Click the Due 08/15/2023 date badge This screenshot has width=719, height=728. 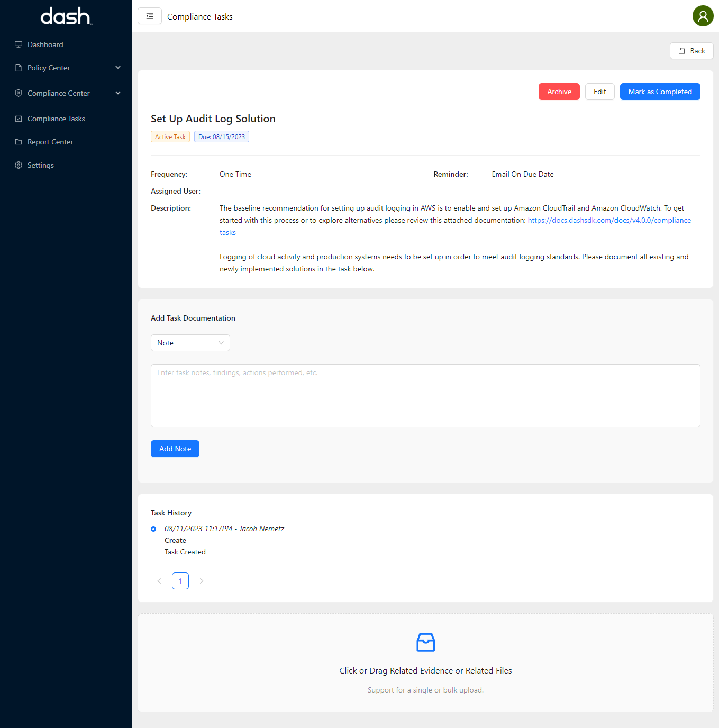click(x=221, y=136)
